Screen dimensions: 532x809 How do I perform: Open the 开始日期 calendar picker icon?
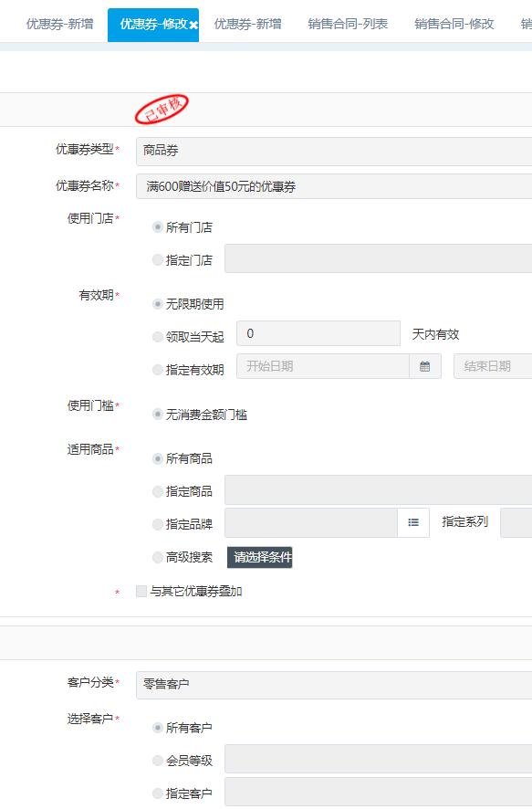point(424,366)
